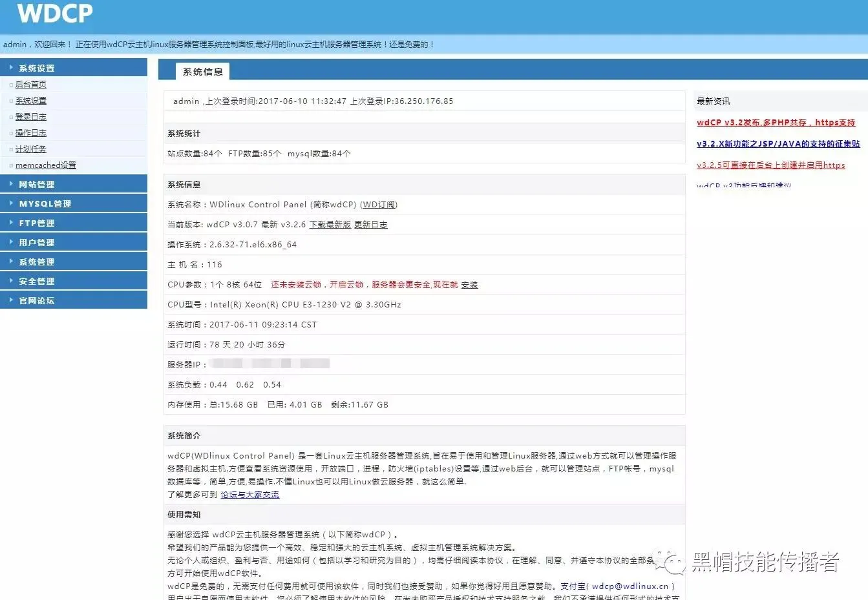Expand the 系统管理 sidebar section
Viewport: 868px width, 600px height.
click(x=74, y=262)
